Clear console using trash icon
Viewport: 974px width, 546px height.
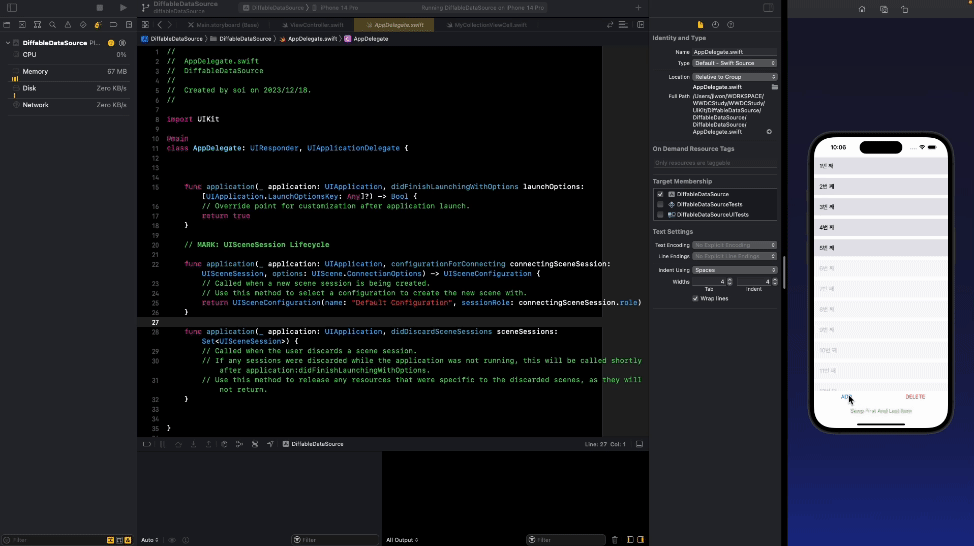click(614, 540)
